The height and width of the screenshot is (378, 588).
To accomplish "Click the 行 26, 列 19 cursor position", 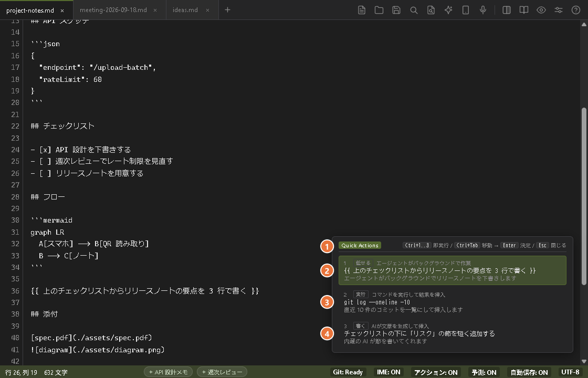I will (21, 372).
